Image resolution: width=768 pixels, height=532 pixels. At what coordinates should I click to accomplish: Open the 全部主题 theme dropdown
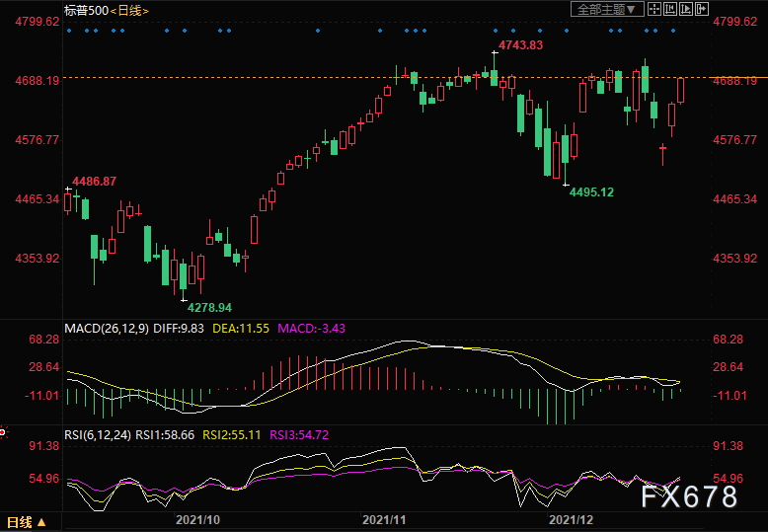[607, 9]
